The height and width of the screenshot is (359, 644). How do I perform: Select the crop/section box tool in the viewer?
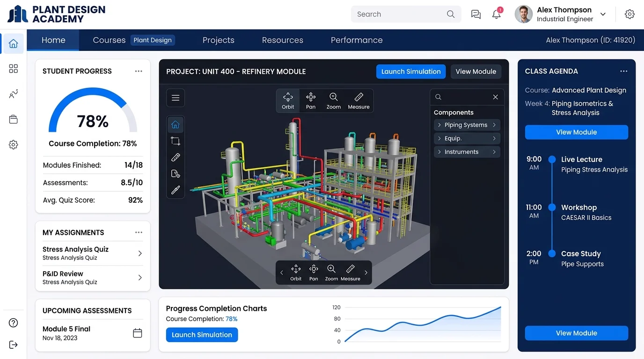176,141
